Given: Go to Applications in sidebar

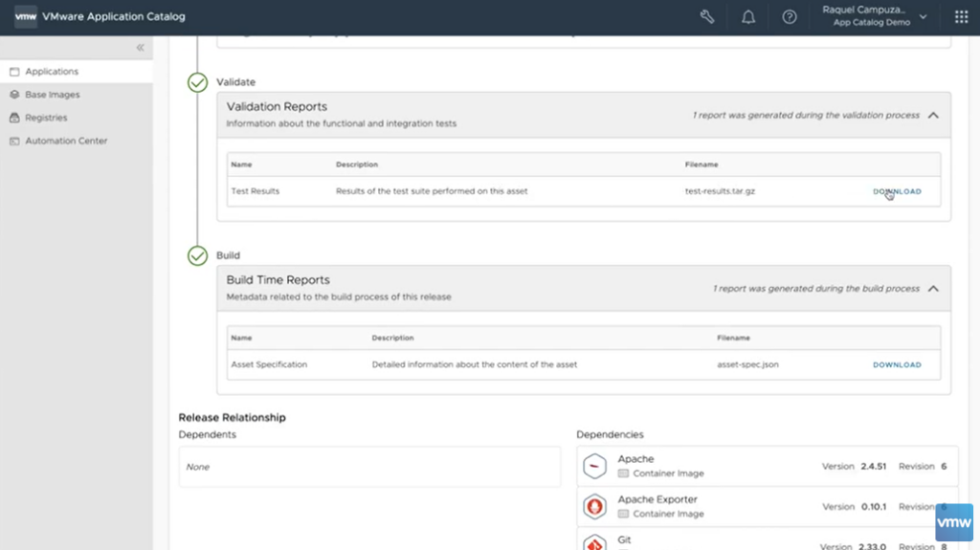Looking at the screenshot, I should [52, 72].
